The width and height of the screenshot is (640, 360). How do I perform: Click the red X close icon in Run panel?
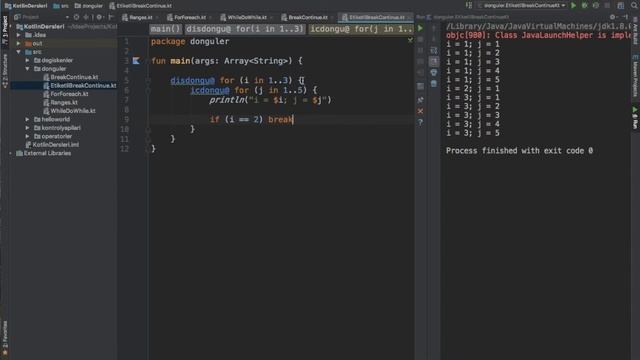coord(420,111)
